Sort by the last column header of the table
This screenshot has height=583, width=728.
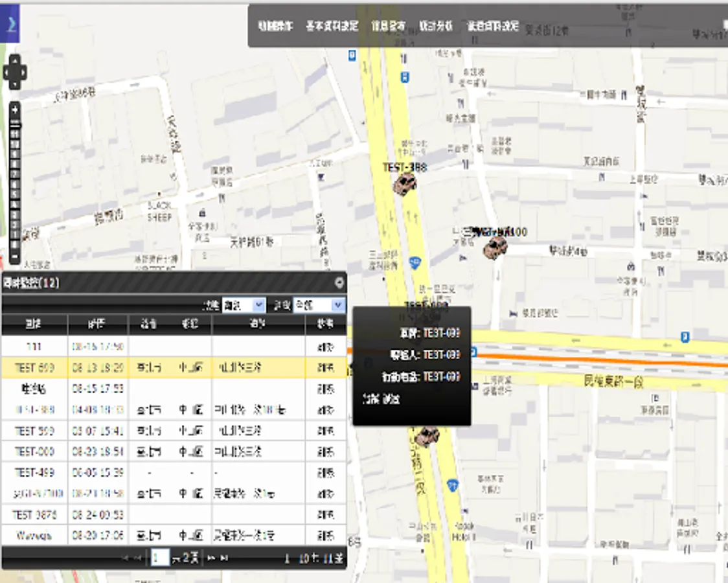tap(326, 325)
